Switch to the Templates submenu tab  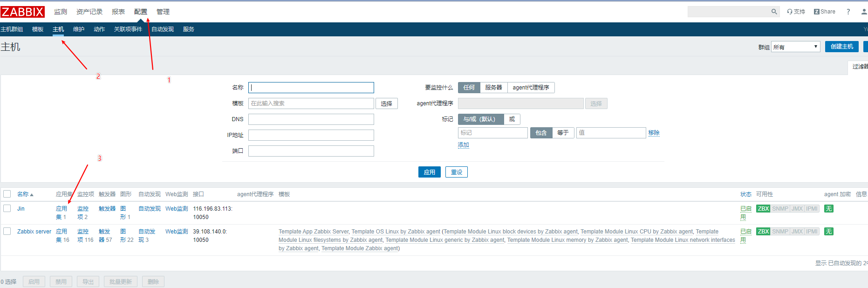coord(38,29)
